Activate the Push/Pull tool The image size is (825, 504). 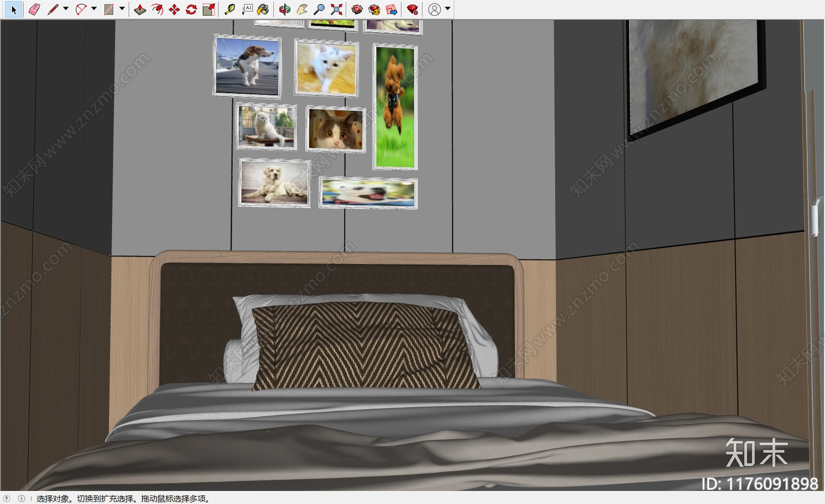click(x=140, y=9)
